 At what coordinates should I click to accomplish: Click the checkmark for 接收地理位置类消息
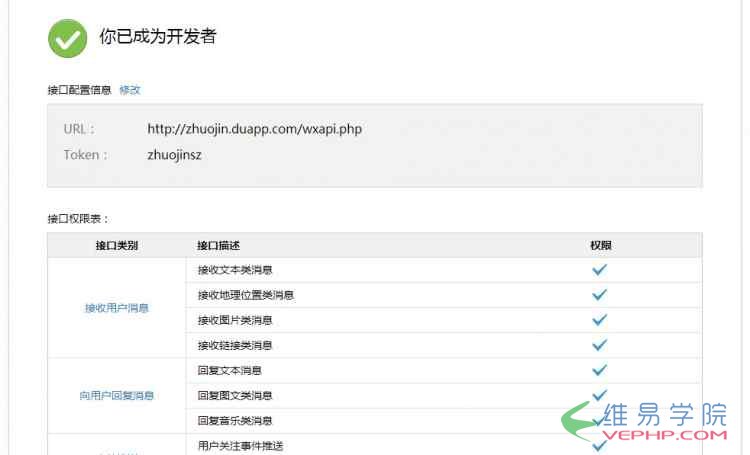(x=599, y=295)
